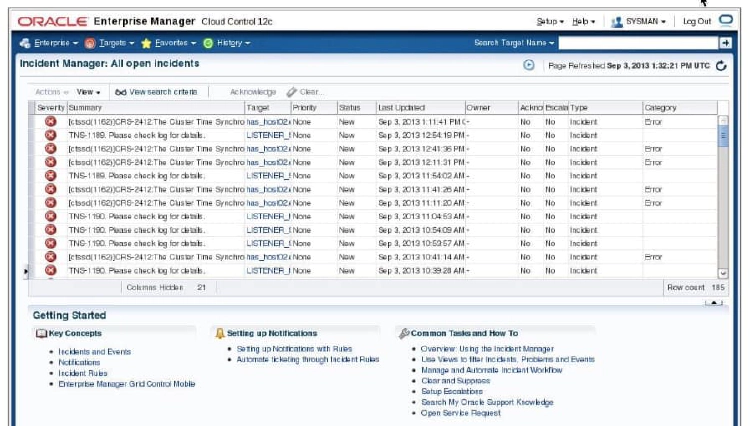Click the Status column header
The height and width of the screenshot is (426, 750).
point(356,108)
